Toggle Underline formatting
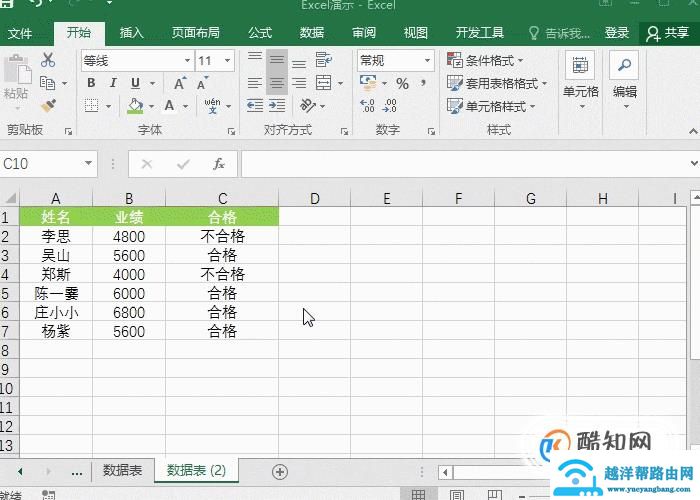 (135, 83)
